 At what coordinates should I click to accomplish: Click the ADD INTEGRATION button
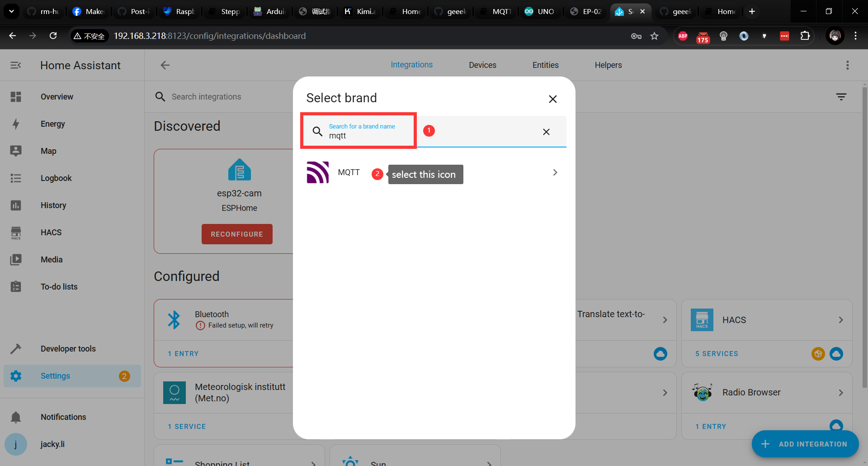[x=805, y=444]
